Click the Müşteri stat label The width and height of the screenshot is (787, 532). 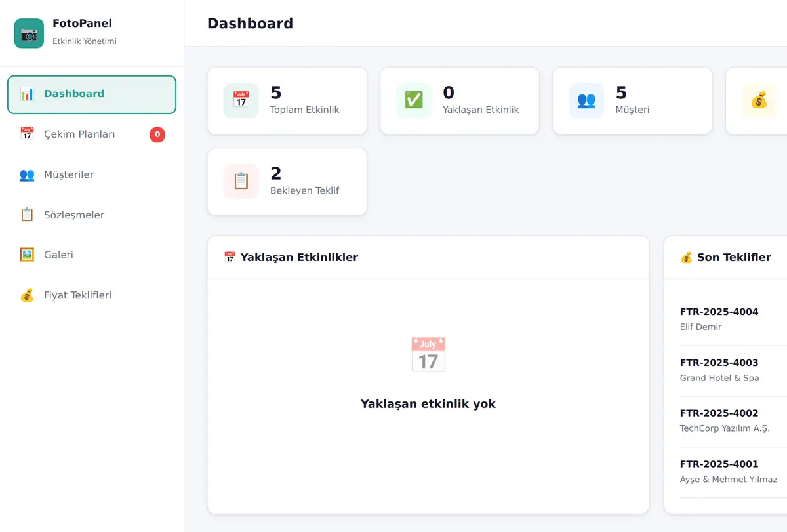point(632,110)
